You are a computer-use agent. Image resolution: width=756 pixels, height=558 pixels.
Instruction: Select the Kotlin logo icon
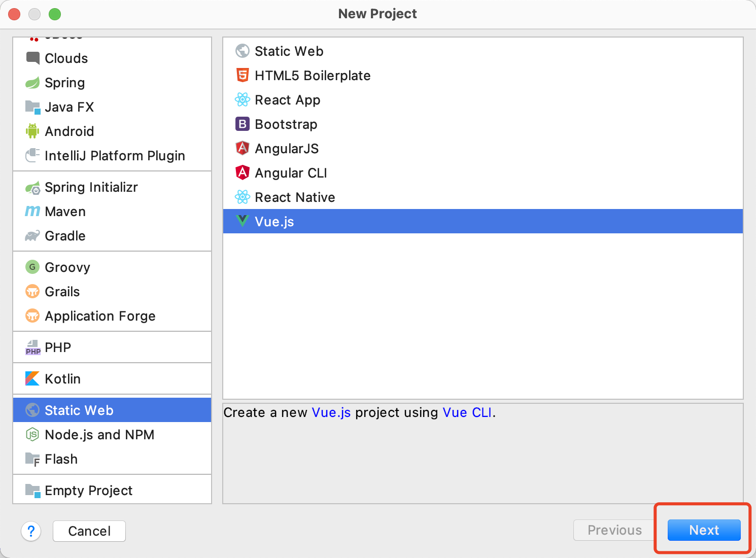[x=32, y=379]
